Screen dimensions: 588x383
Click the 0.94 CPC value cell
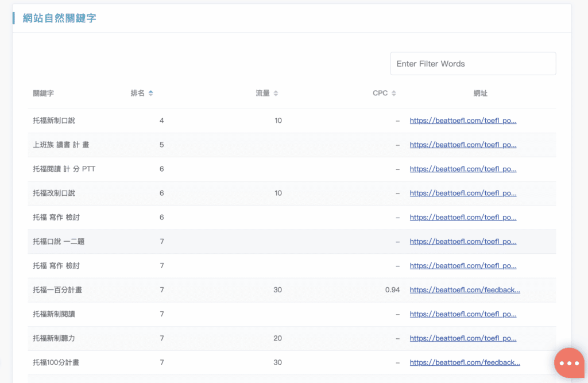click(392, 290)
